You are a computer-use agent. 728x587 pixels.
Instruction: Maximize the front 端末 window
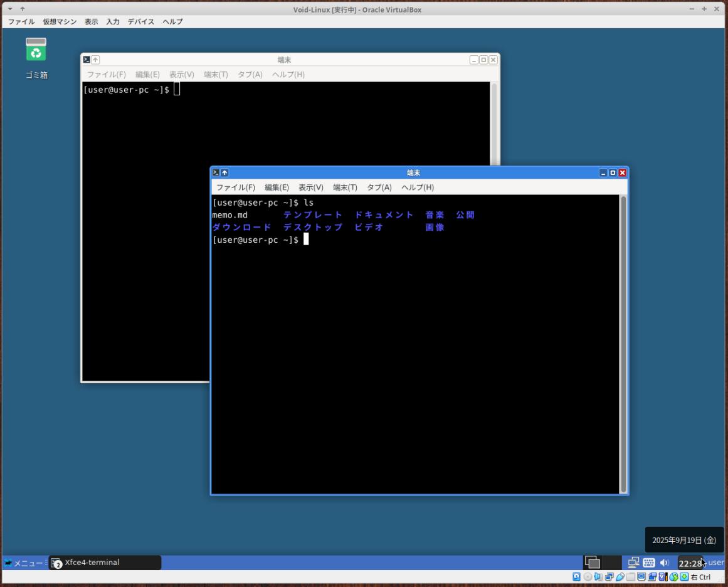pyautogui.click(x=613, y=172)
